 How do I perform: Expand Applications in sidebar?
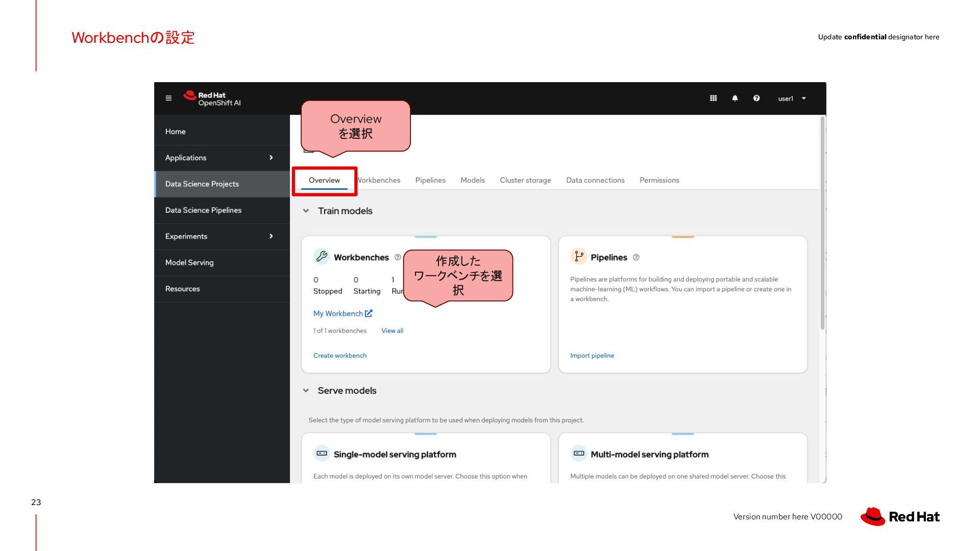click(222, 158)
